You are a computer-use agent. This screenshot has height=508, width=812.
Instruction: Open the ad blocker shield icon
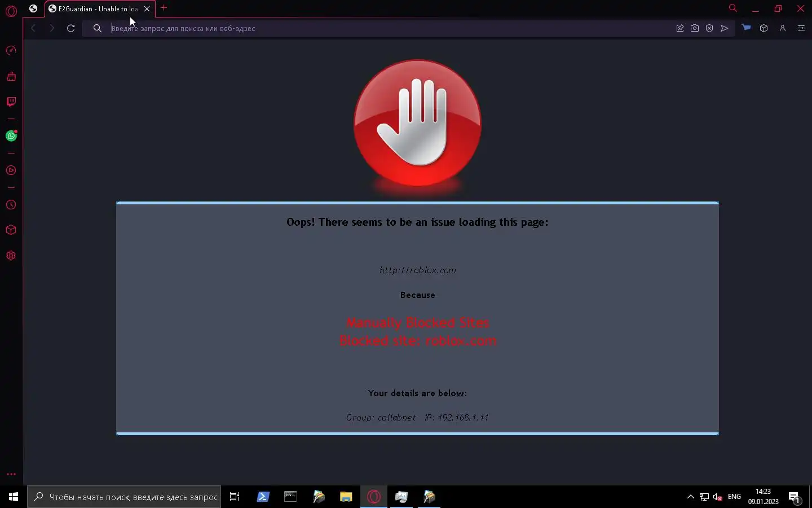click(709, 28)
